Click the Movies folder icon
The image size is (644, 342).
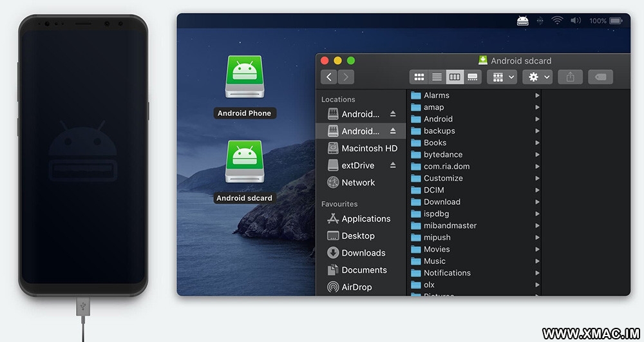(x=416, y=249)
